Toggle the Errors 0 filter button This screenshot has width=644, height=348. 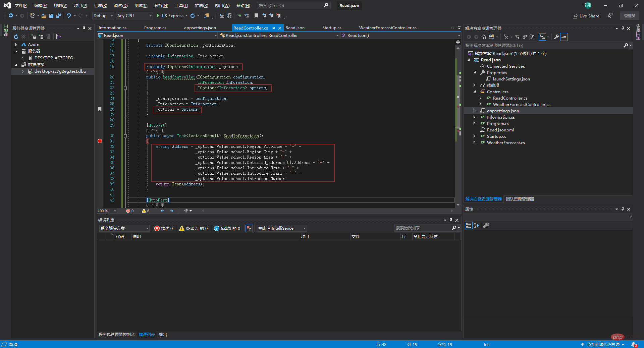click(x=164, y=228)
